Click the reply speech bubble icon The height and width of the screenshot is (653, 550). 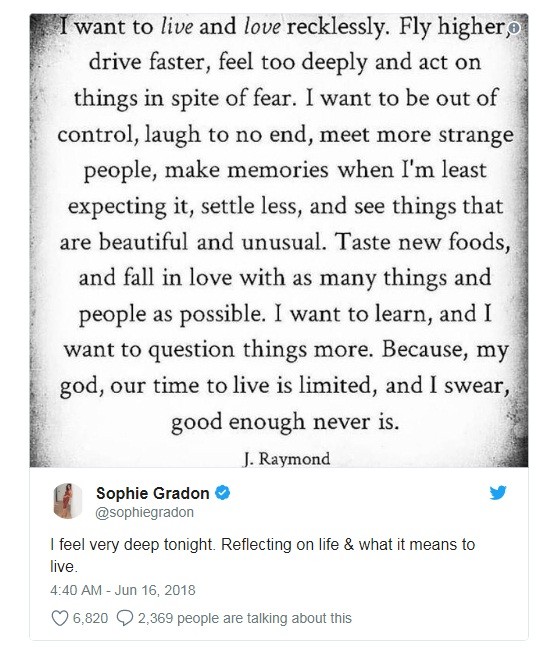point(125,618)
